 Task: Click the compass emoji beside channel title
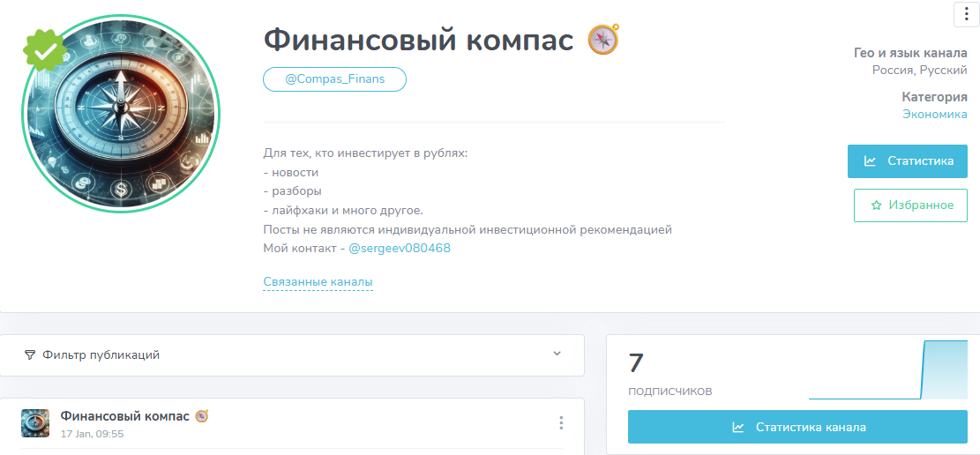(603, 40)
